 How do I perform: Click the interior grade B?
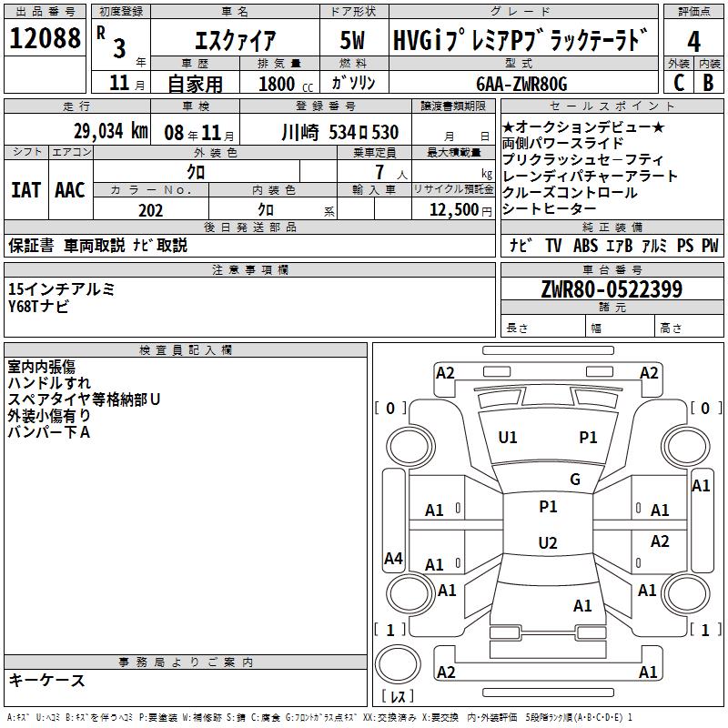click(709, 83)
